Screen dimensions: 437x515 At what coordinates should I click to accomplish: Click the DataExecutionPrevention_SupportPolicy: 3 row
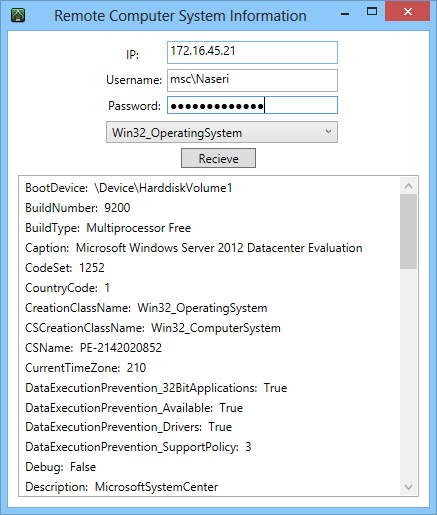click(138, 447)
